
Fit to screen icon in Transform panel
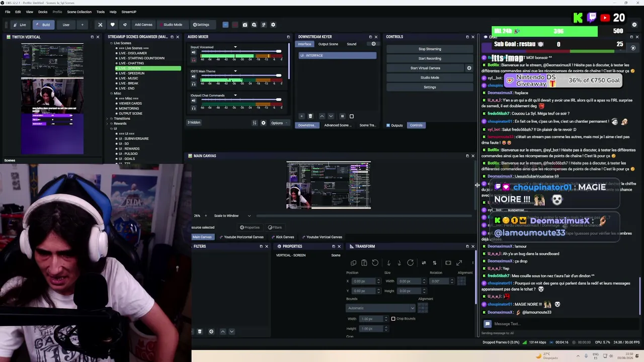pos(448,263)
